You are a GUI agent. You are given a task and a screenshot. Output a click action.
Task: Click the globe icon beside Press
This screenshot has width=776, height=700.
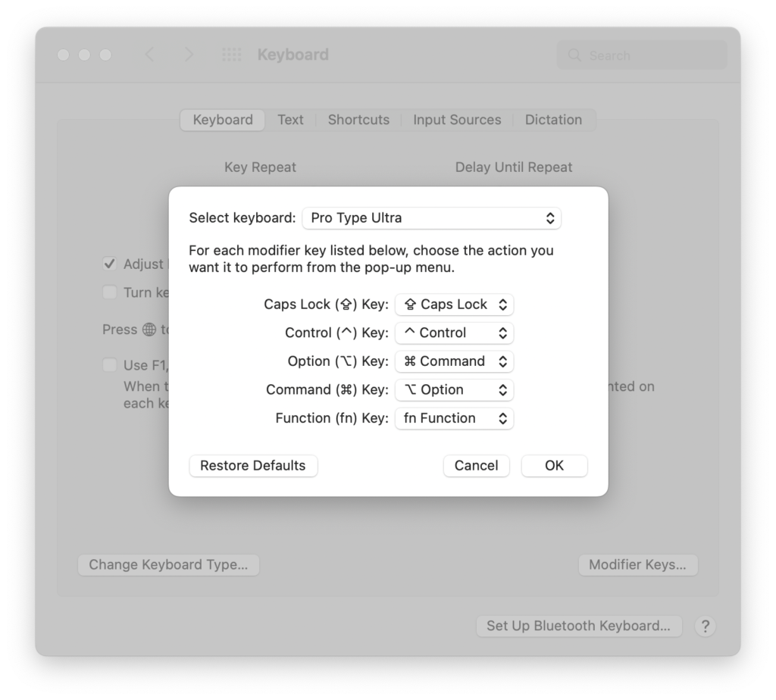point(149,330)
